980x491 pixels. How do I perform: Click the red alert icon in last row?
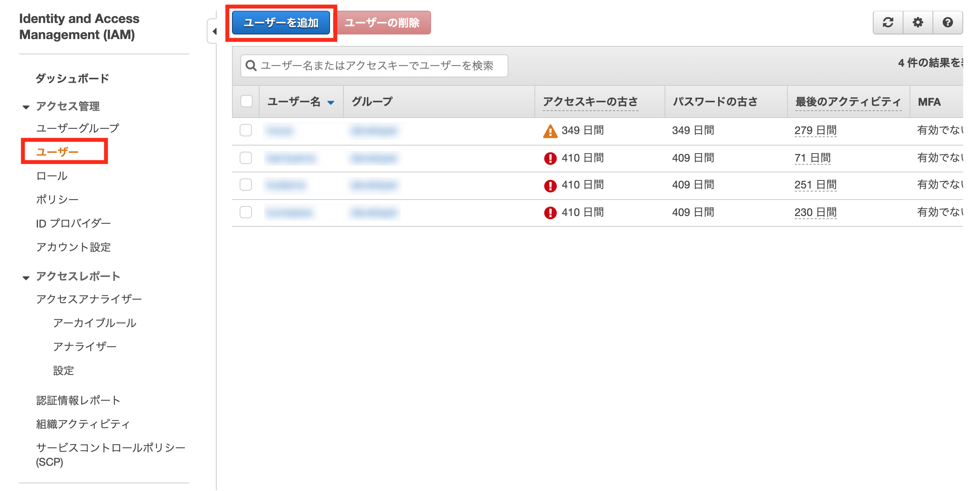(x=550, y=213)
